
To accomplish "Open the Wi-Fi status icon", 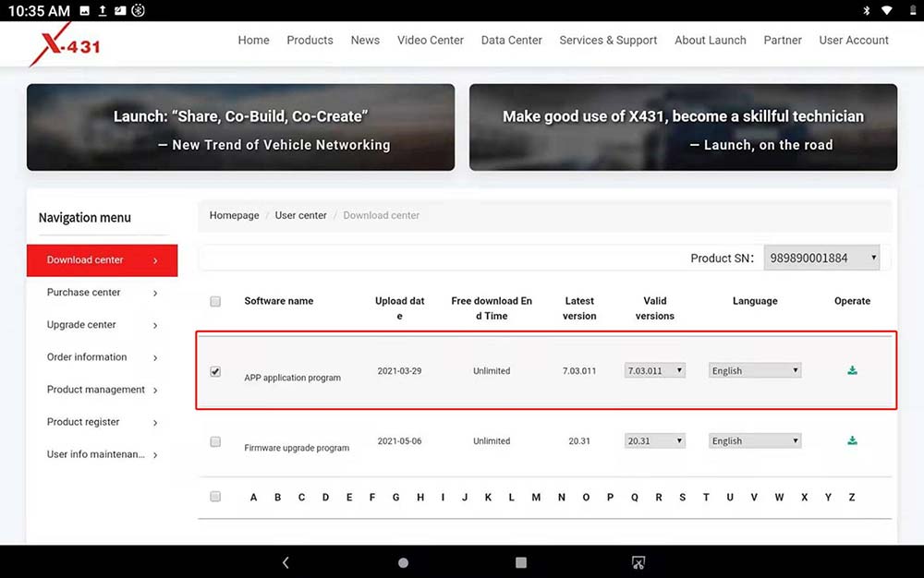I will pyautogui.click(x=886, y=10).
